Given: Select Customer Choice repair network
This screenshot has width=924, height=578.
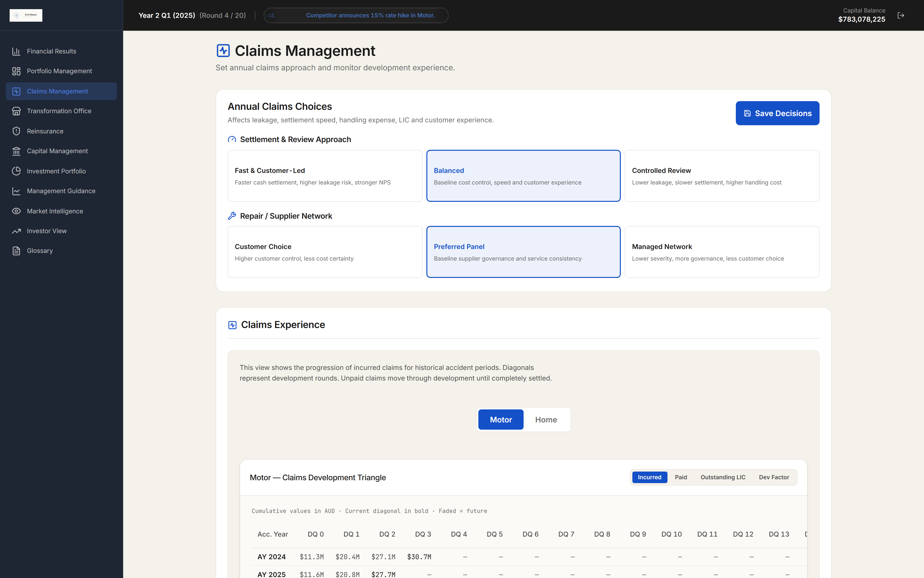Looking at the screenshot, I should 325,252.
